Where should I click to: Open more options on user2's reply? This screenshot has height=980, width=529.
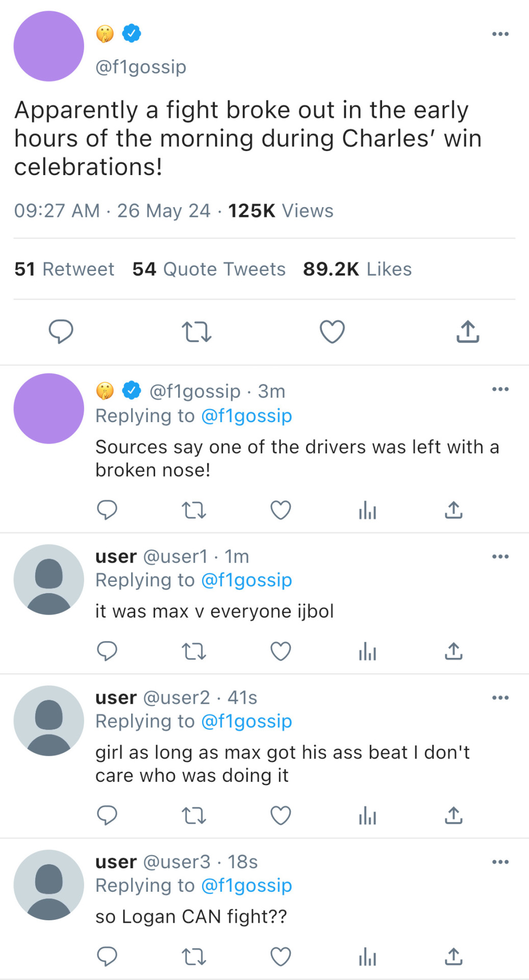500,698
